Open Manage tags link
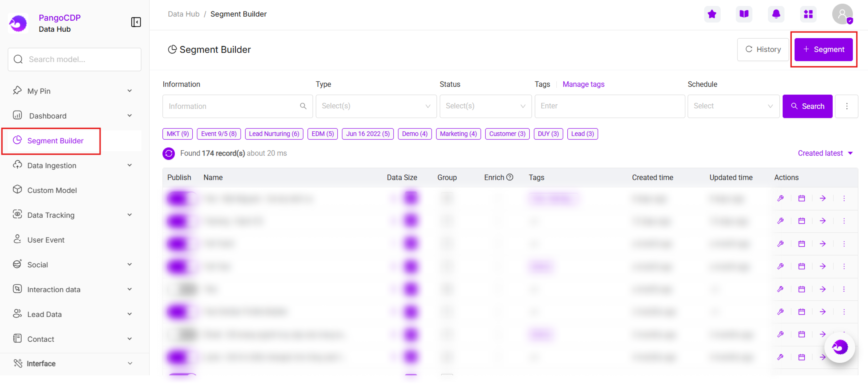 tap(583, 84)
